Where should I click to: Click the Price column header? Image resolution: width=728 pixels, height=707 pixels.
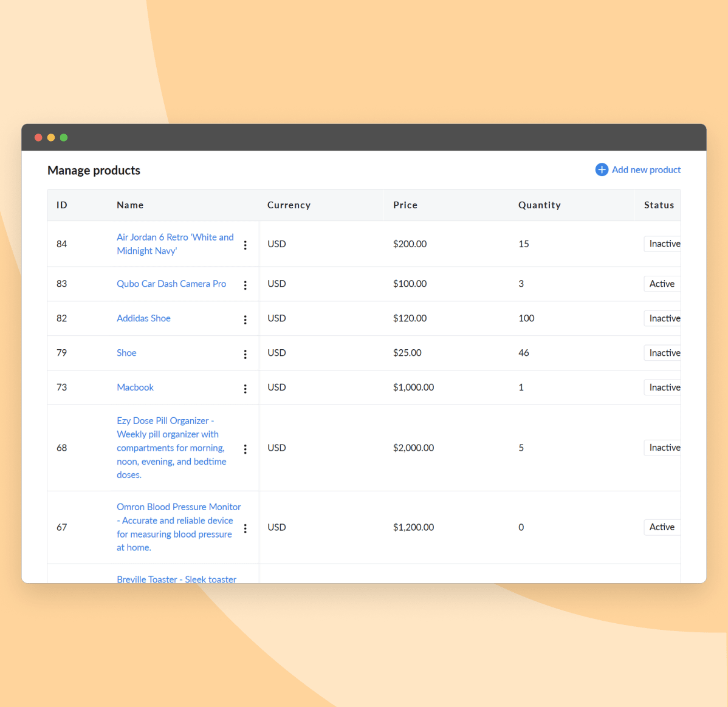click(x=405, y=205)
